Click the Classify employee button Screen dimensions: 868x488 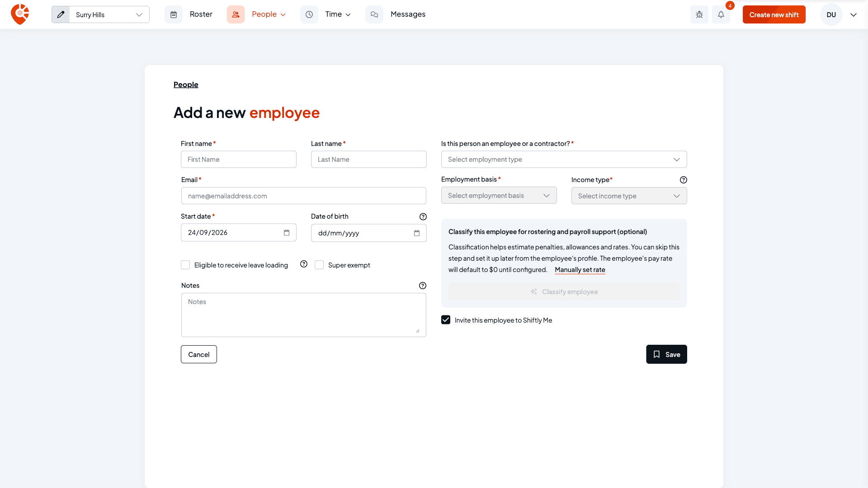click(564, 292)
